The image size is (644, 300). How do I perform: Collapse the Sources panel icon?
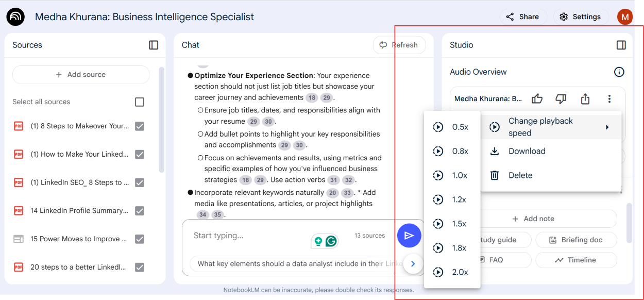tap(154, 45)
